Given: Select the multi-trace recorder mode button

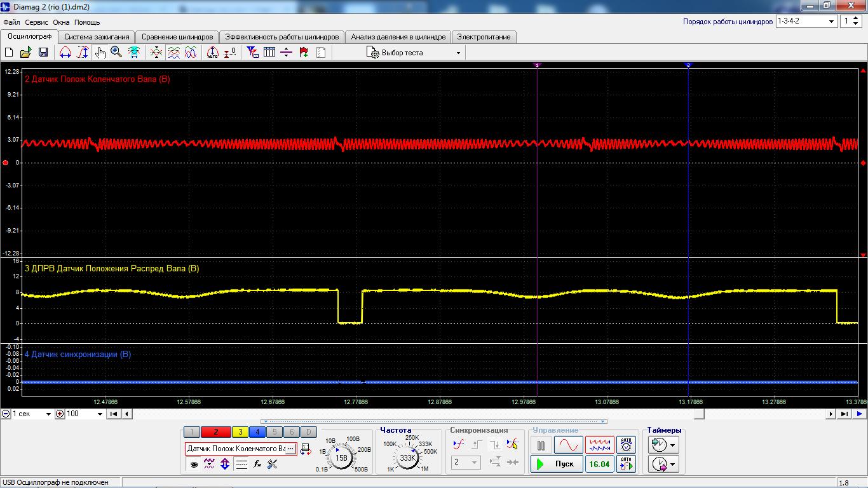Looking at the screenshot, I should coord(599,445).
